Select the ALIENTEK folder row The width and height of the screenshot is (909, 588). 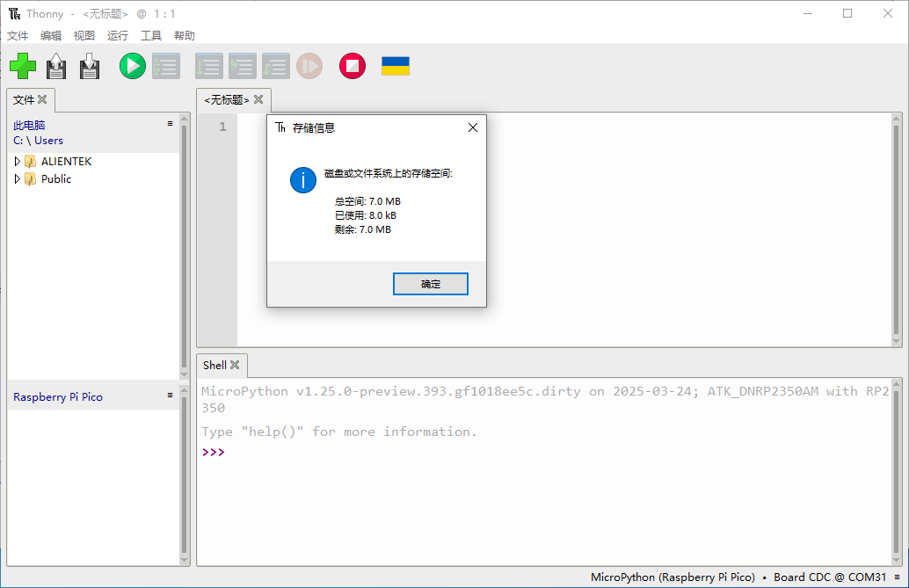[93, 161]
